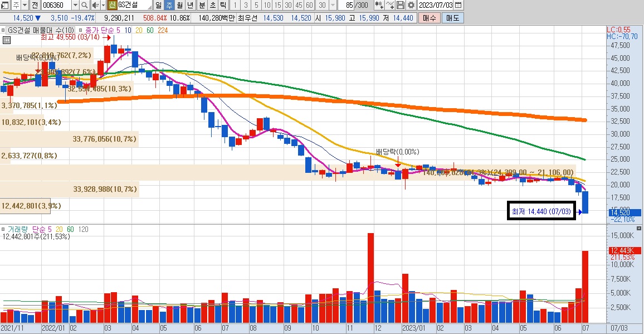Switch chart to monthly 월 period
The width and height of the screenshot is (644, 334).
[180, 5]
